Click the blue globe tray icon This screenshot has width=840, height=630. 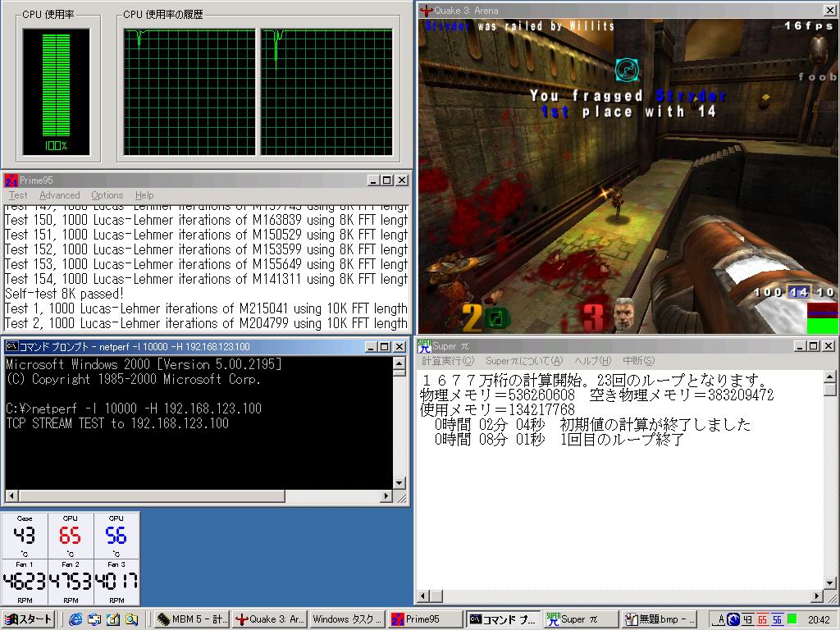pyautogui.click(x=733, y=620)
